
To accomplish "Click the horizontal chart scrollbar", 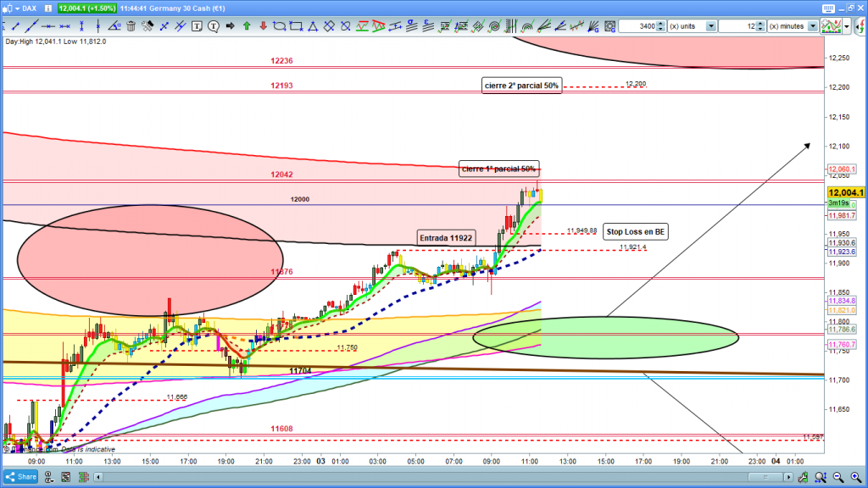I will [424, 479].
